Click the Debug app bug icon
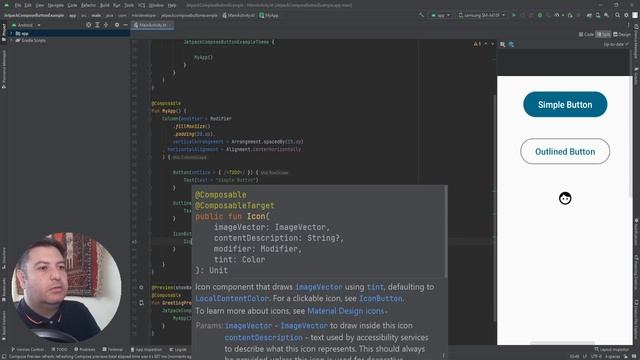Screen dimensions: 640x360 540,15
